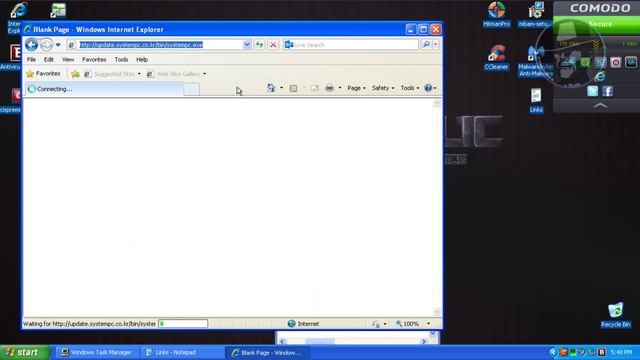Click the Internet zone indicator in status bar
The height and width of the screenshot is (360, 640).
(303, 324)
